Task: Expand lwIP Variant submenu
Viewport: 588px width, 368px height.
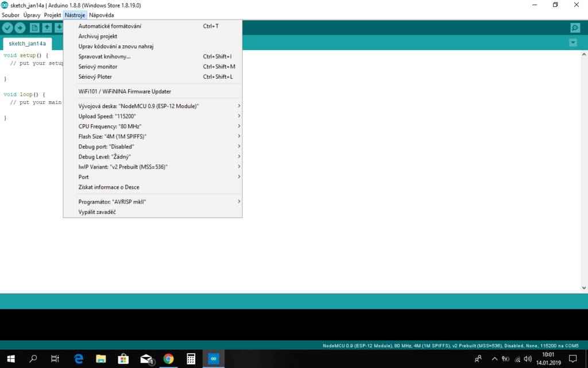Action: (153, 167)
